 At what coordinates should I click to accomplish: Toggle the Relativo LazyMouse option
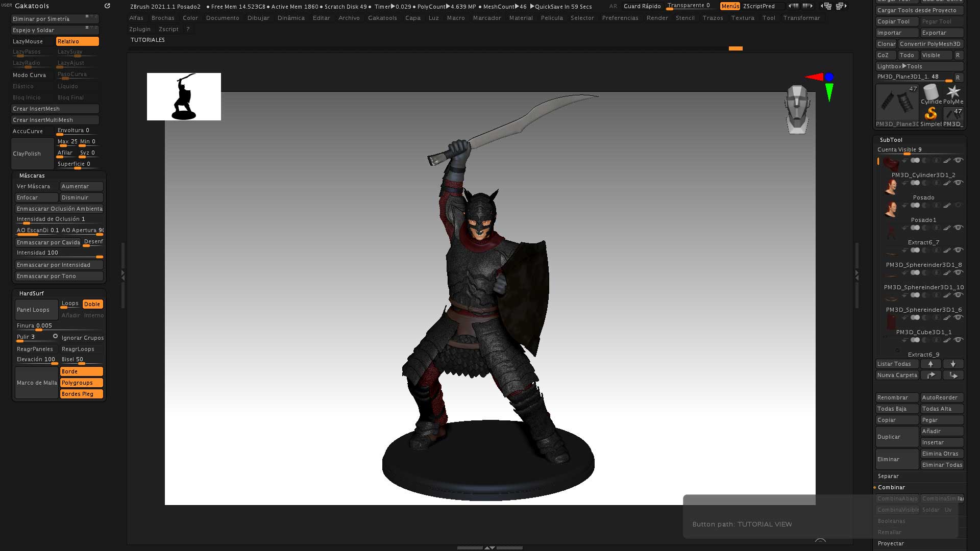coord(77,41)
